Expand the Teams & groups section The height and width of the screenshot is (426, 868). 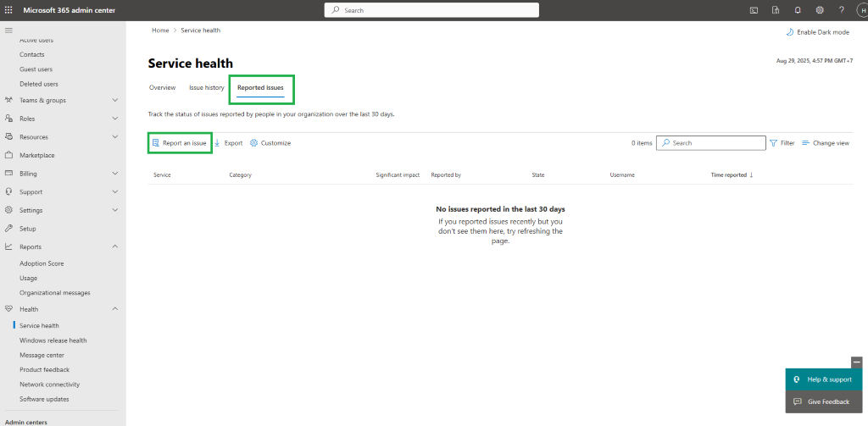tap(115, 100)
